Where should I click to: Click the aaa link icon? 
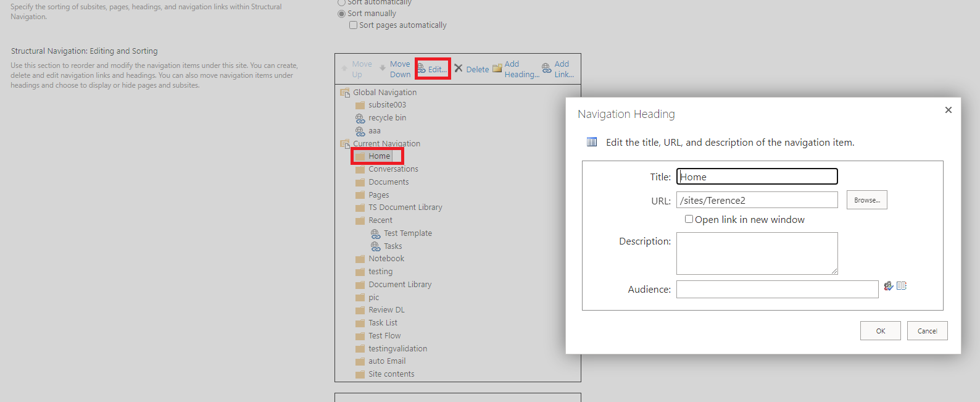[360, 131]
